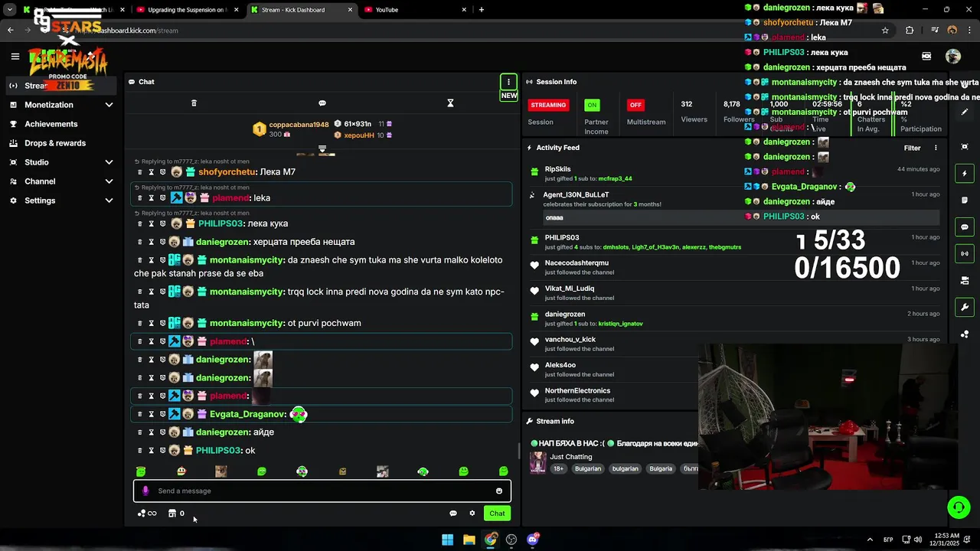Image resolution: width=980 pixels, height=551 pixels.
Task: Select the 'Bulgaria' stream tag
Action: [x=661, y=469]
